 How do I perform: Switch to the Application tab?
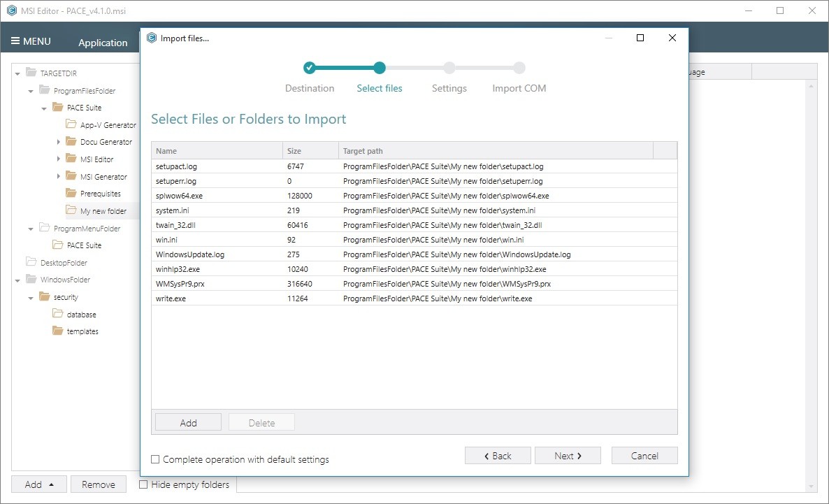103,43
